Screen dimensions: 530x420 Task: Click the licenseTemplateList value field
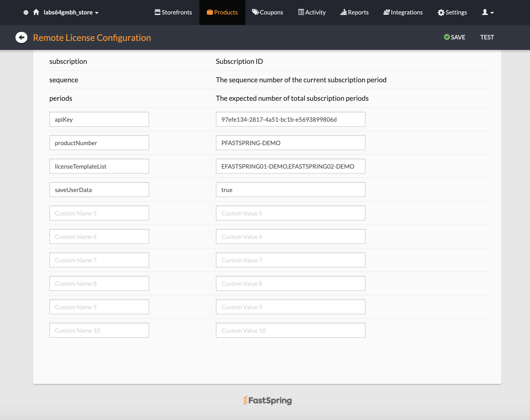point(290,166)
